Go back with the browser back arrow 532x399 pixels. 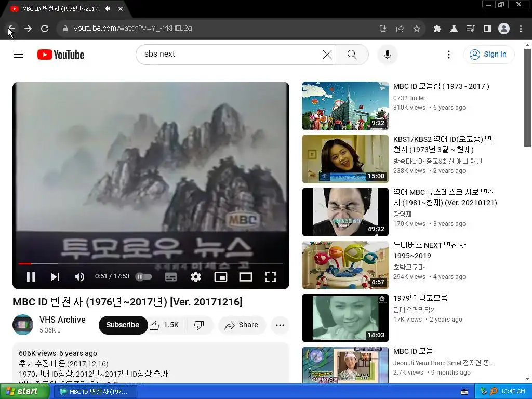[x=11, y=29]
